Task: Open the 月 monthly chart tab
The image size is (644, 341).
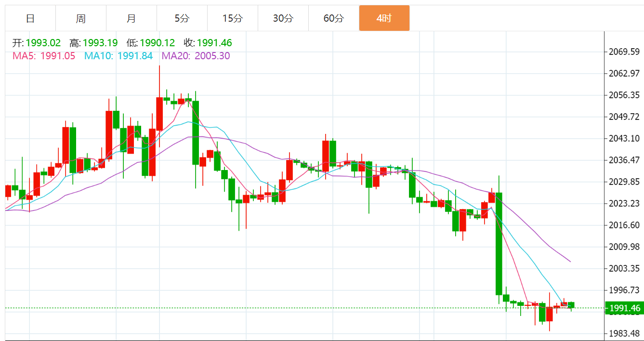Action: pyautogui.click(x=131, y=18)
